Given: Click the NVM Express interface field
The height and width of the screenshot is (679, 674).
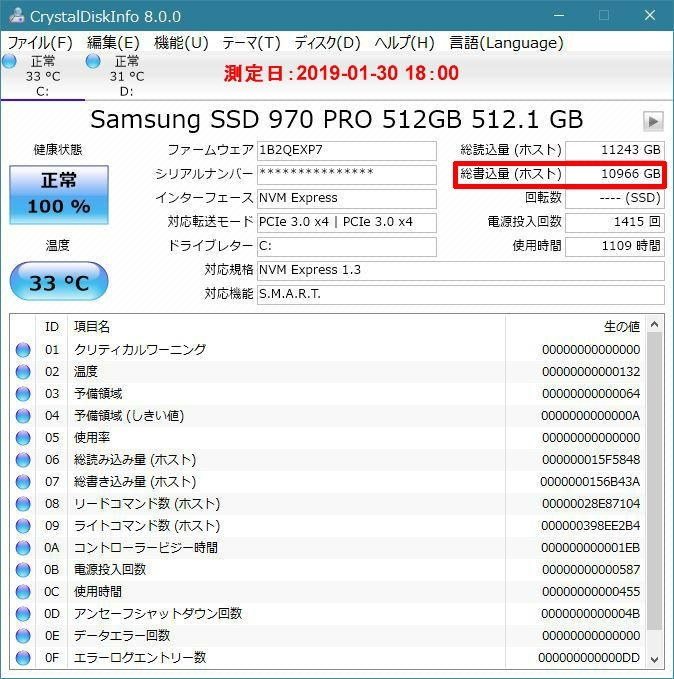Looking at the screenshot, I should (x=347, y=198).
